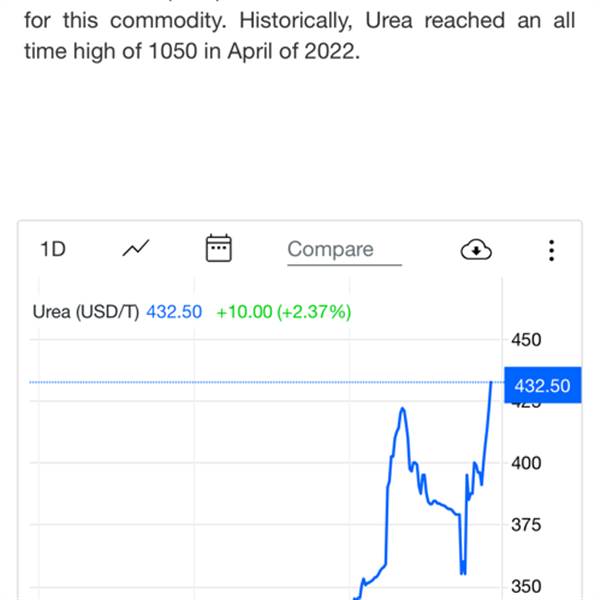The width and height of the screenshot is (600, 600).
Task: Select the latest point on price line
Action: click(x=491, y=382)
